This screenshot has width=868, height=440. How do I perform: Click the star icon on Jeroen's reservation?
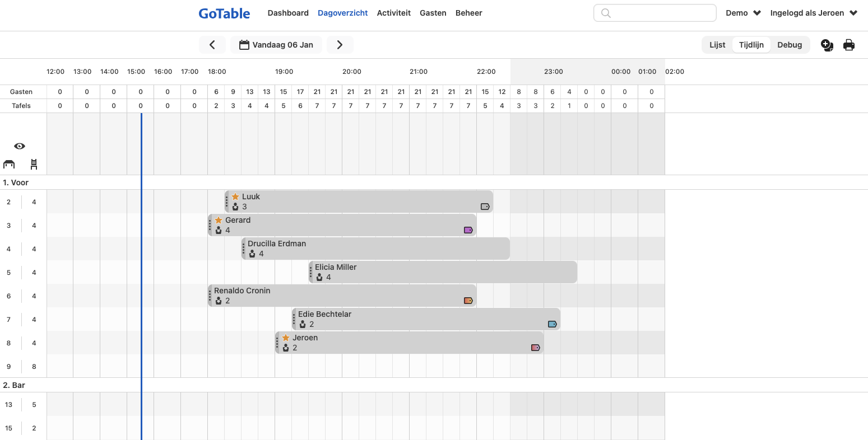click(286, 338)
